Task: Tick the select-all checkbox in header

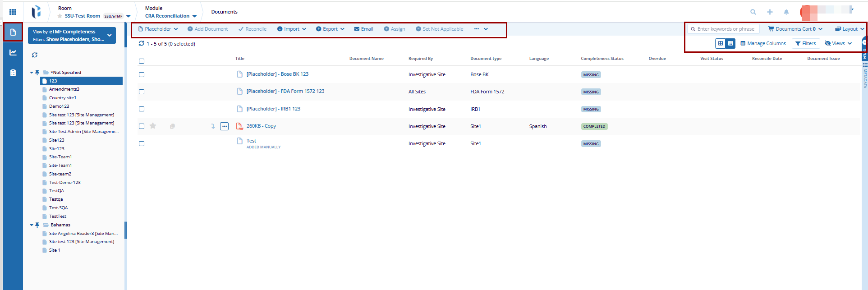Action: (x=142, y=61)
